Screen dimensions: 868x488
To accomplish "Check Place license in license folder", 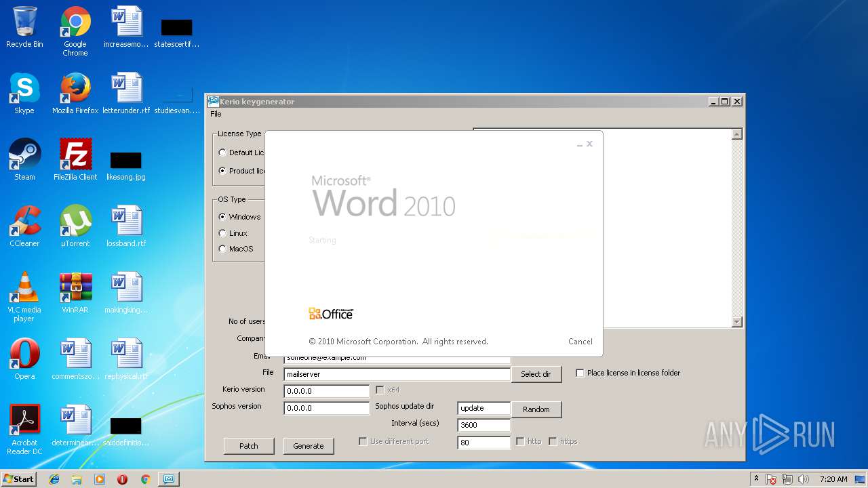I will coord(580,373).
